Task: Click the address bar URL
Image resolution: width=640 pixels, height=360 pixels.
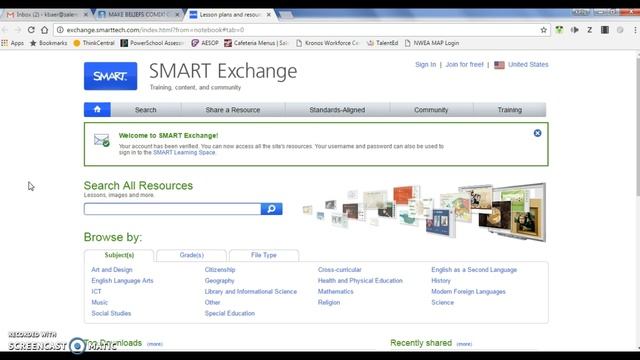Action: [155, 30]
